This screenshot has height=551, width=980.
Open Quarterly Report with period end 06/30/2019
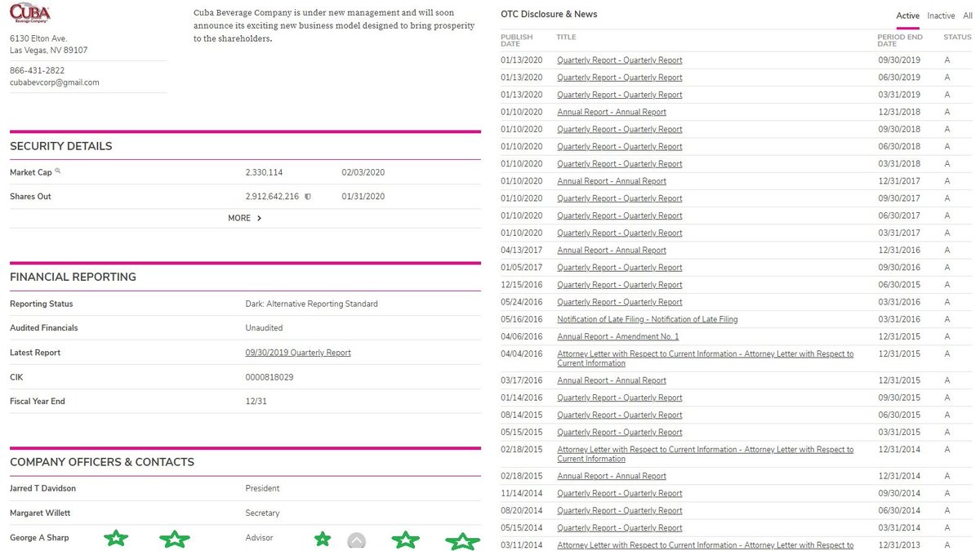620,78
